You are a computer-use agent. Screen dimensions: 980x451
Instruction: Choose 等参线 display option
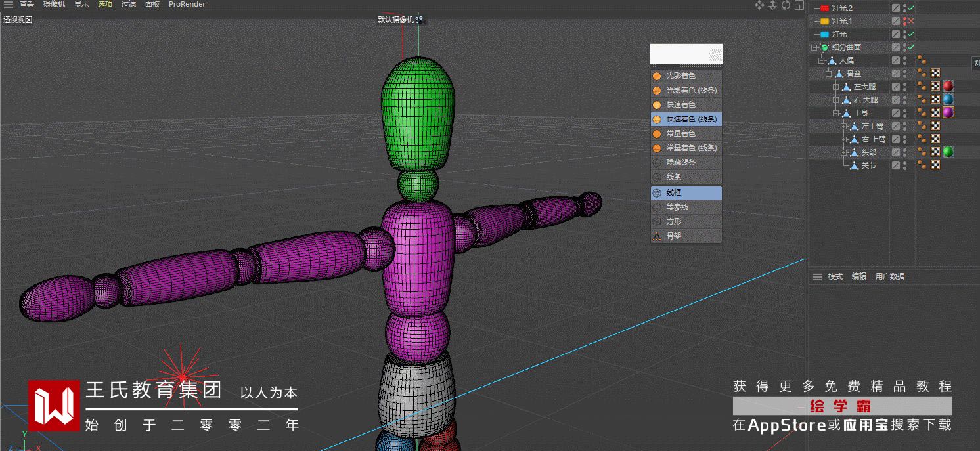[x=686, y=207]
